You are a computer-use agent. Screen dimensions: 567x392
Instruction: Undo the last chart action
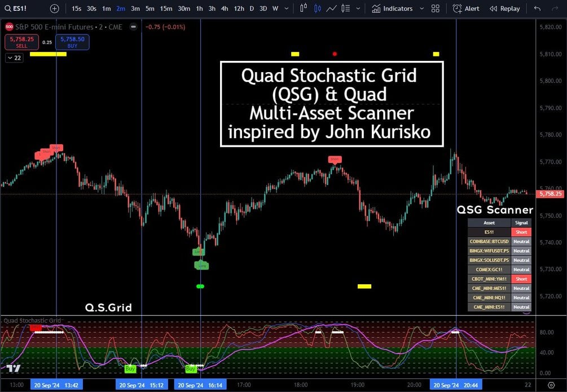coord(537,8)
